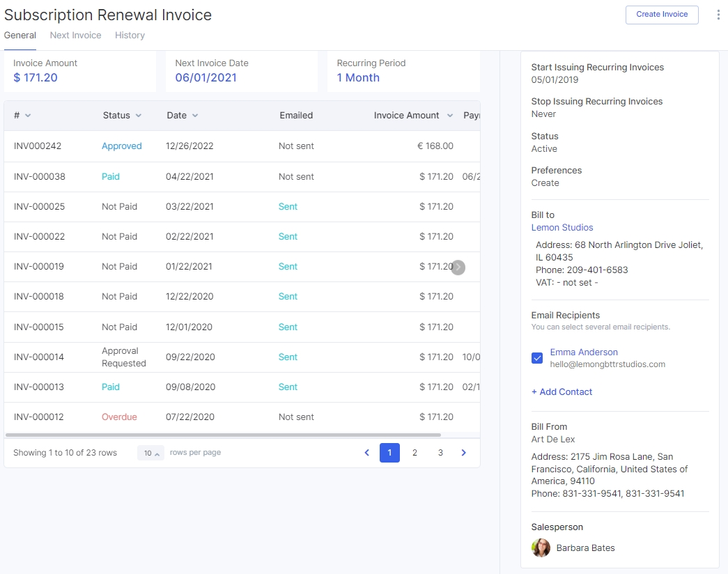
Task: Click the gray table scroll-right arrow
Action: coord(458,267)
